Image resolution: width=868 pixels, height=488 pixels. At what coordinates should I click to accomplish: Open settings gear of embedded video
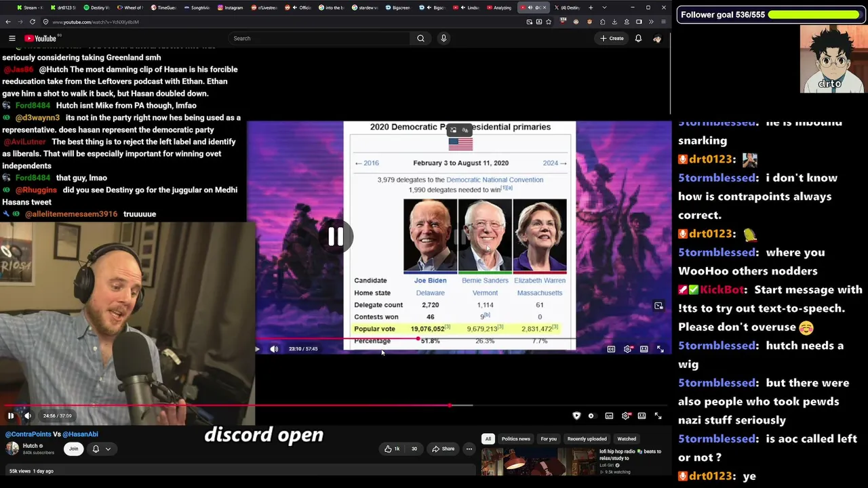(627, 349)
